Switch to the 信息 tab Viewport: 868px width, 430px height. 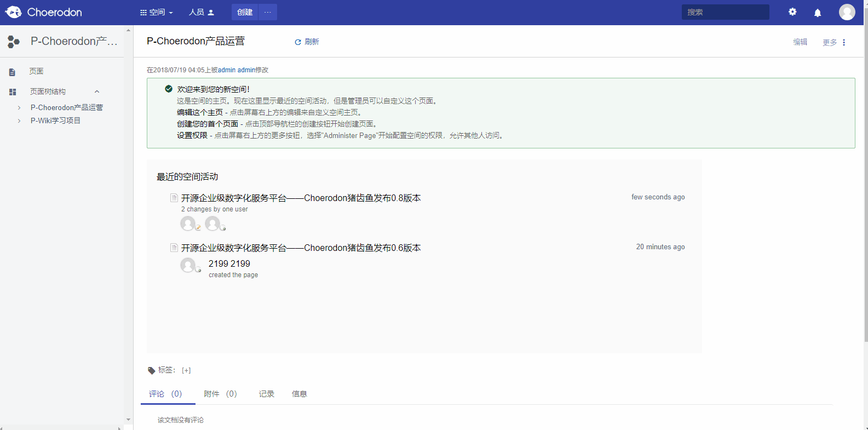(300, 394)
